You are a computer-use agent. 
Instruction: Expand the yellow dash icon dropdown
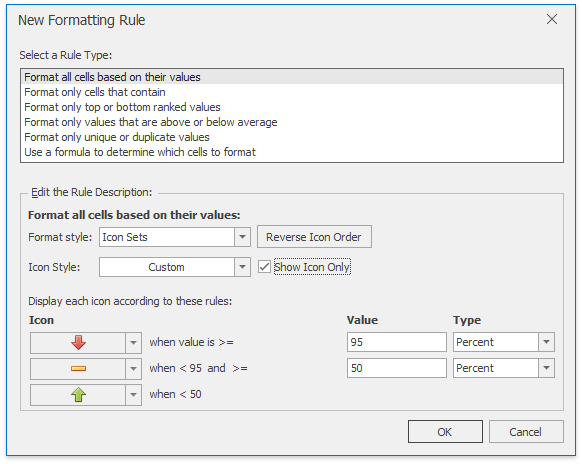pyautogui.click(x=133, y=368)
